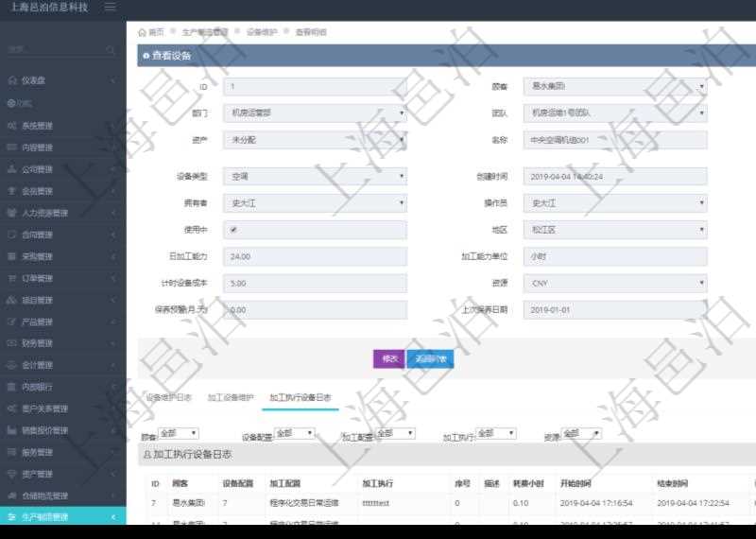This screenshot has width=756, height=539.
Task: Click the 会计管理 sidebar icon
Action: tap(12, 365)
